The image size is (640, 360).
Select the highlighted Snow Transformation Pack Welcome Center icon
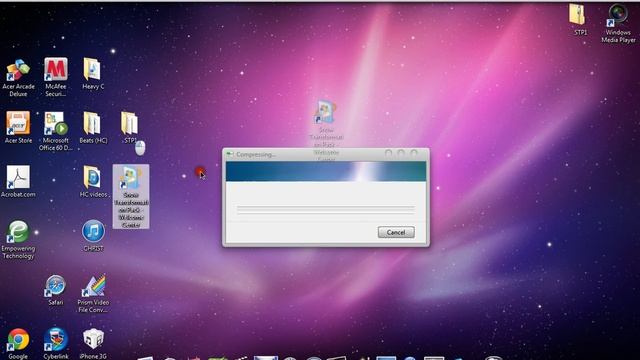click(x=131, y=197)
